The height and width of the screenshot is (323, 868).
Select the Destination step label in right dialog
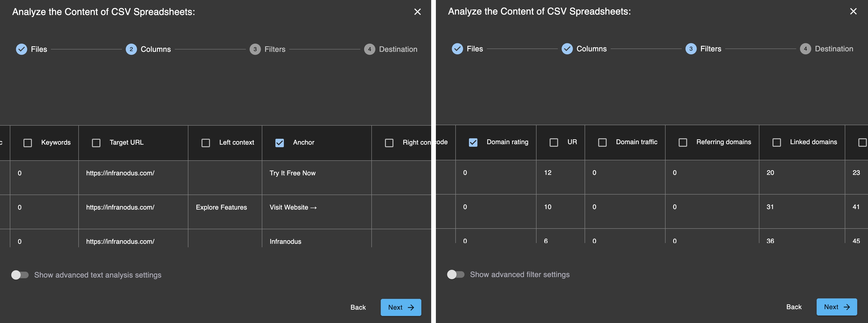834,49
